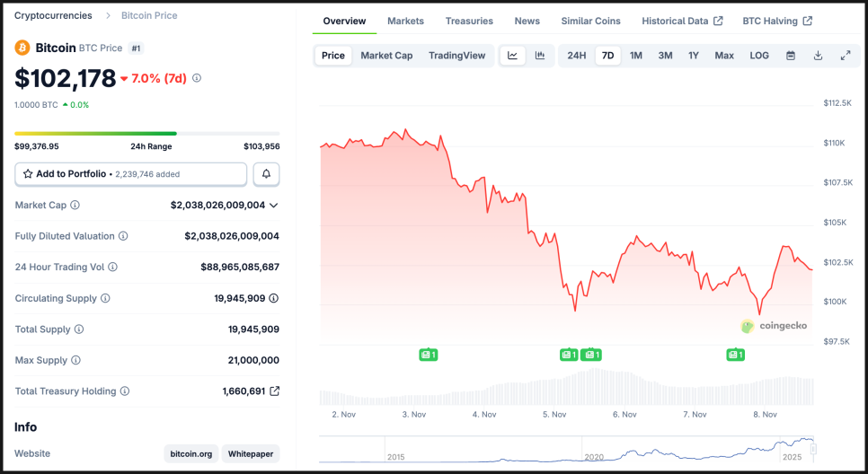Open the bitcoin.org website link
This screenshot has height=474, width=868.
tap(192, 454)
